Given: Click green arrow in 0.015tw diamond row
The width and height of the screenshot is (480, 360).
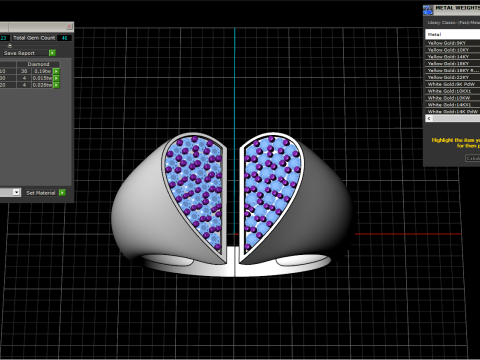Looking at the screenshot, I should click(x=56, y=78).
